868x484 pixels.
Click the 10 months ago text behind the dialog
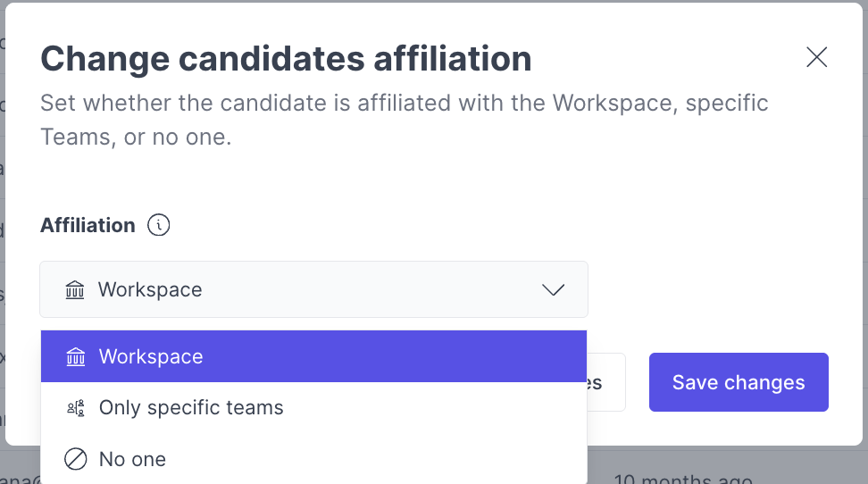click(x=684, y=480)
